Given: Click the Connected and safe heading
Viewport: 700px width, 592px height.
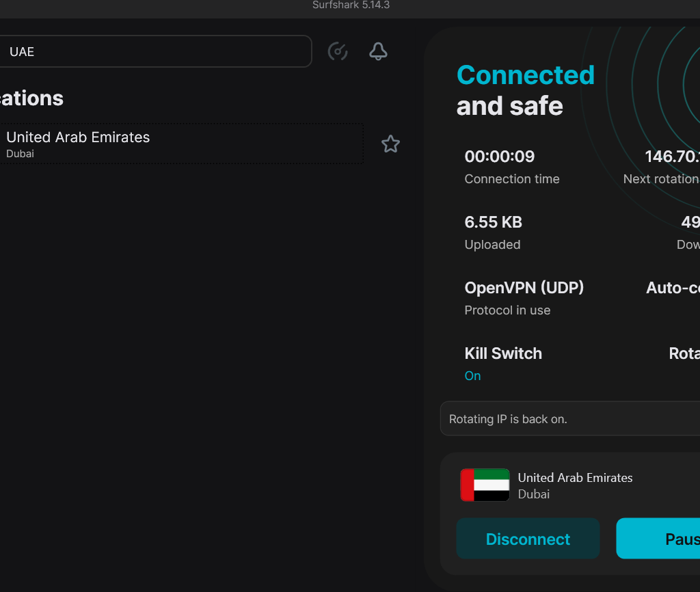Looking at the screenshot, I should click(x=526, y=90).
